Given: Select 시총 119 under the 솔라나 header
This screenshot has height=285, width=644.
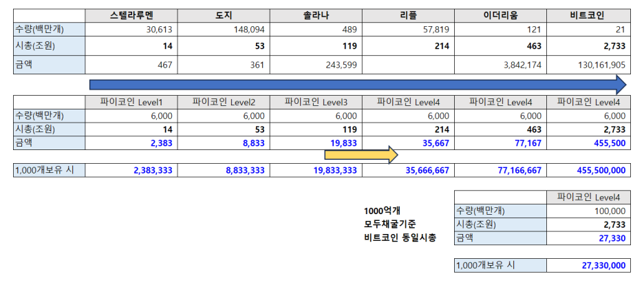Looking at the screenshot, I should [x=316, y=46].
